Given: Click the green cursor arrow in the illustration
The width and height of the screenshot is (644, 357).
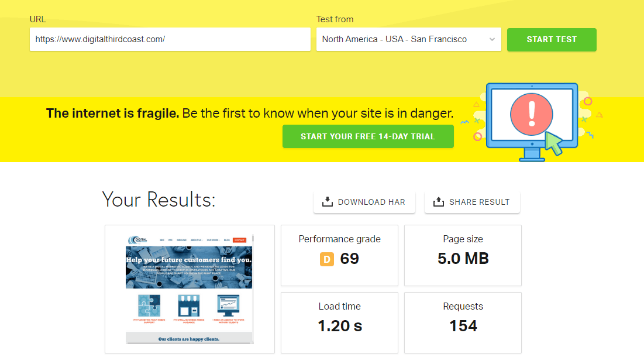Looking at the screenshot, I should pos(553,143).
